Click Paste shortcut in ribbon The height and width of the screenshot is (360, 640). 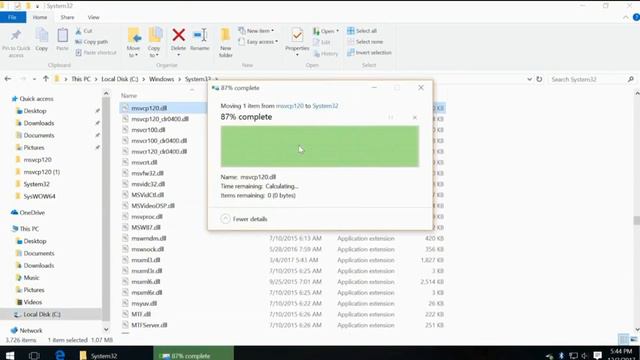[96, 53]
